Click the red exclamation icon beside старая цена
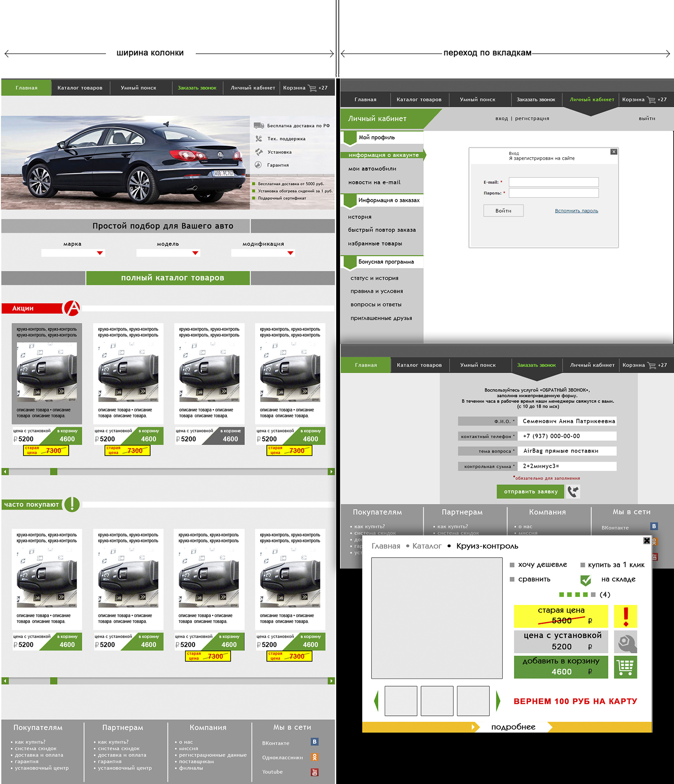 point(625,617)
